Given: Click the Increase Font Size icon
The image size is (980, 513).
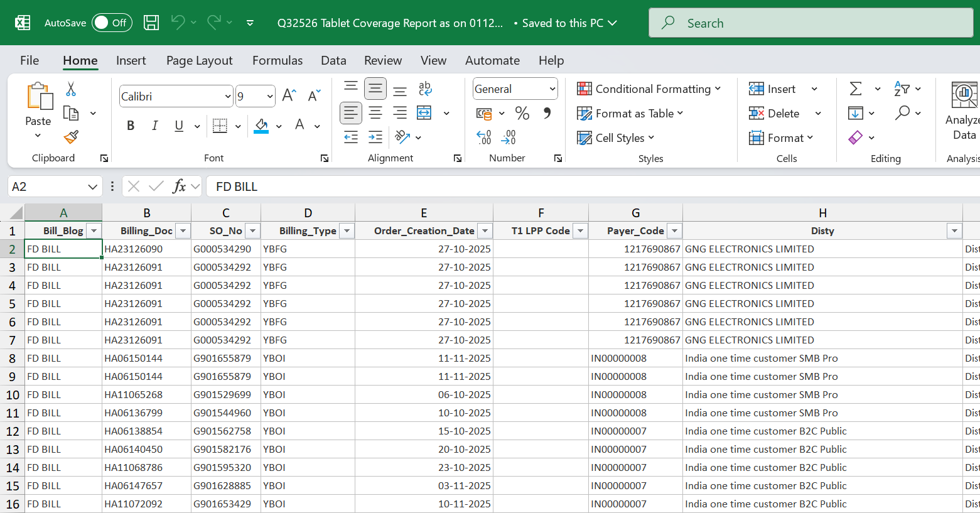Looking at the screenshot, I should 289,95.
